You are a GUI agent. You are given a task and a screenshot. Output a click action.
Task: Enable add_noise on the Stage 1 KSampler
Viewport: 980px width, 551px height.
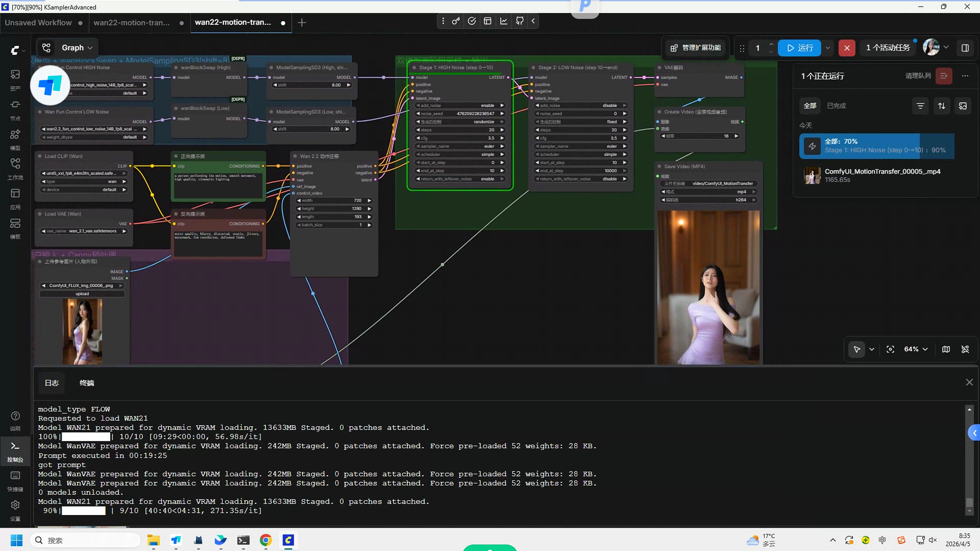pyautogui.click(x=460, y=105)
